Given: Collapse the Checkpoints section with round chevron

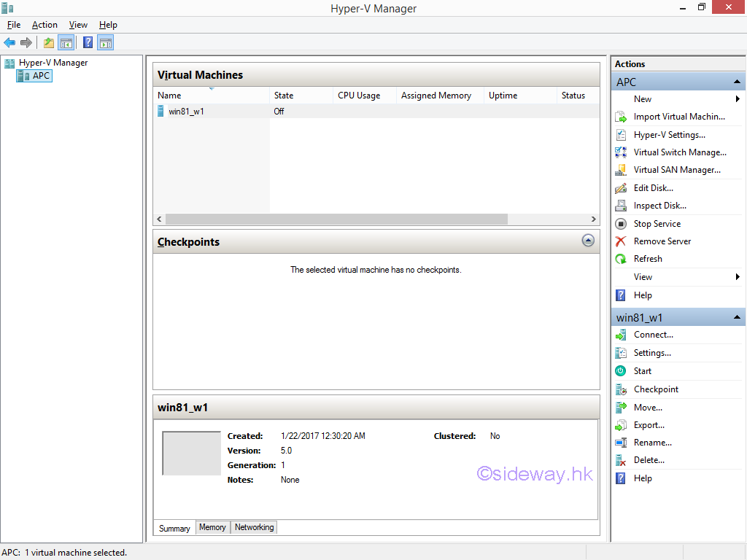Looking at the screenshot, I should [x=588, y=241].
